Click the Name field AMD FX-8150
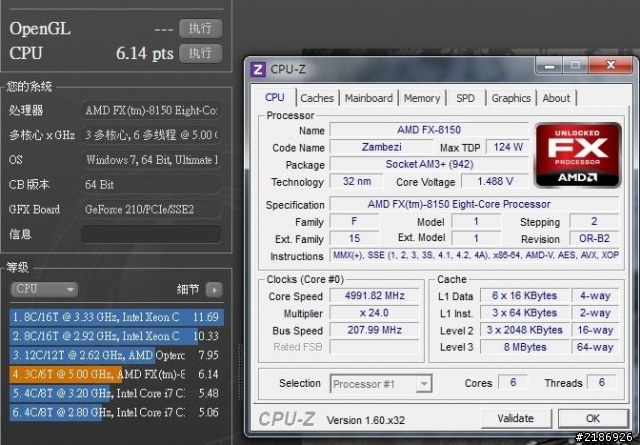 tap(429, 130)
